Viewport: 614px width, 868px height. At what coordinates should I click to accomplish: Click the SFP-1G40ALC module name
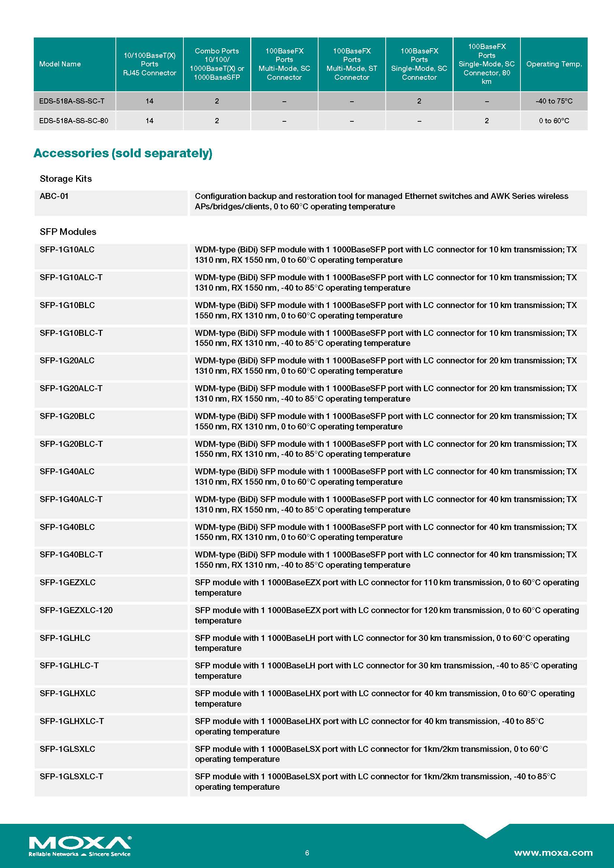(x=67, y=472)
